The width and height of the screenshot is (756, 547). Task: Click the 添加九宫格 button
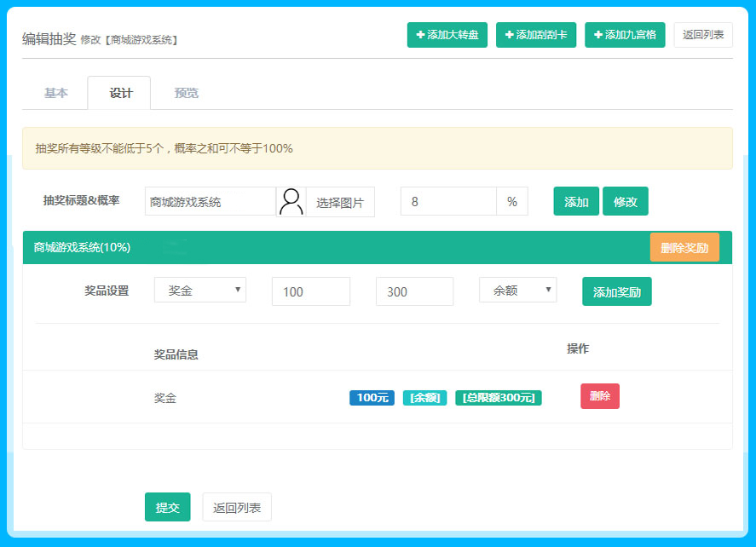[x=624, y=35]
